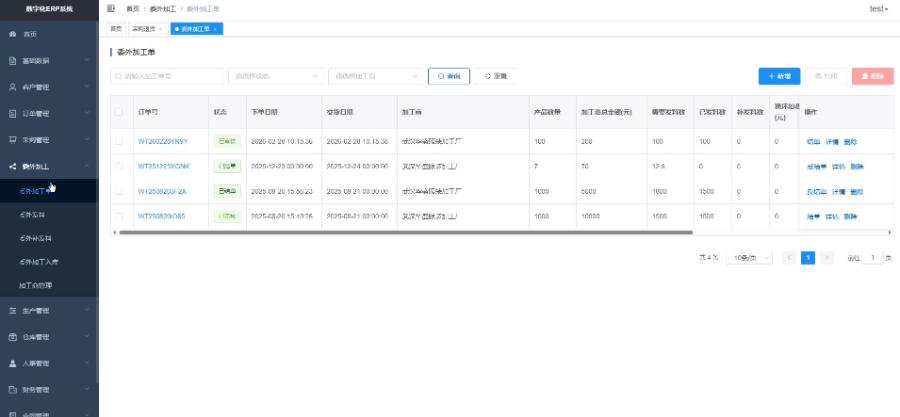Click 删除 for order WT260228YN9Y
Screen dimensions: 900x417
point(850,142)
